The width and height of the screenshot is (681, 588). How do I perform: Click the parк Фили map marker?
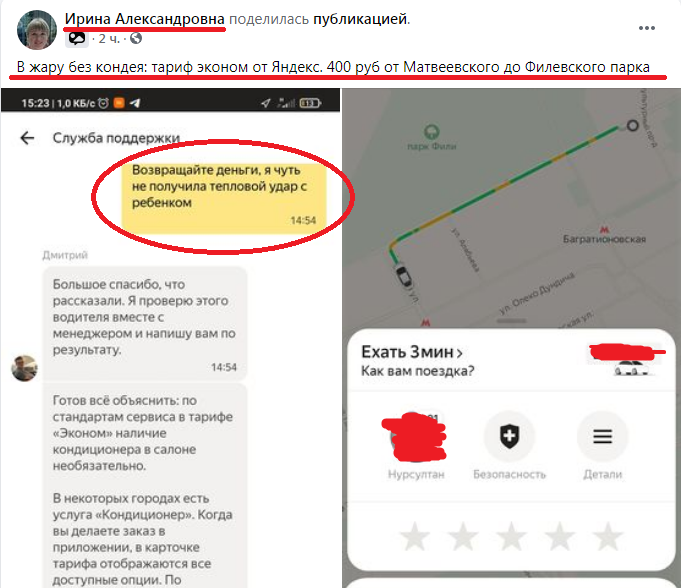click(431, 131)
